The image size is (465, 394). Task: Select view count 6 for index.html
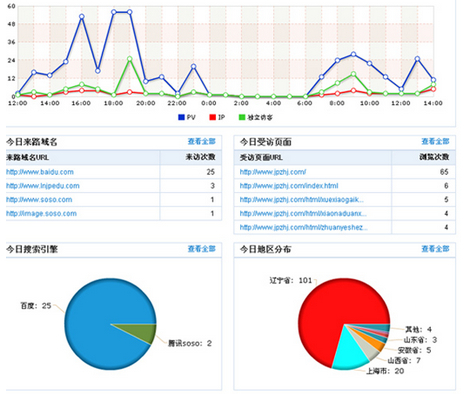tap(446, 186)
